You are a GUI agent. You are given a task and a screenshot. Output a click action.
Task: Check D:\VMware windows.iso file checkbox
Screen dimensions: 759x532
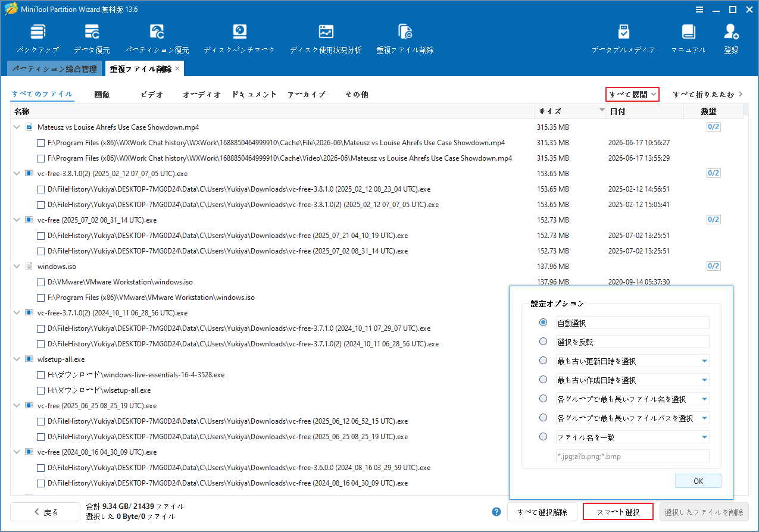[40, 282]
